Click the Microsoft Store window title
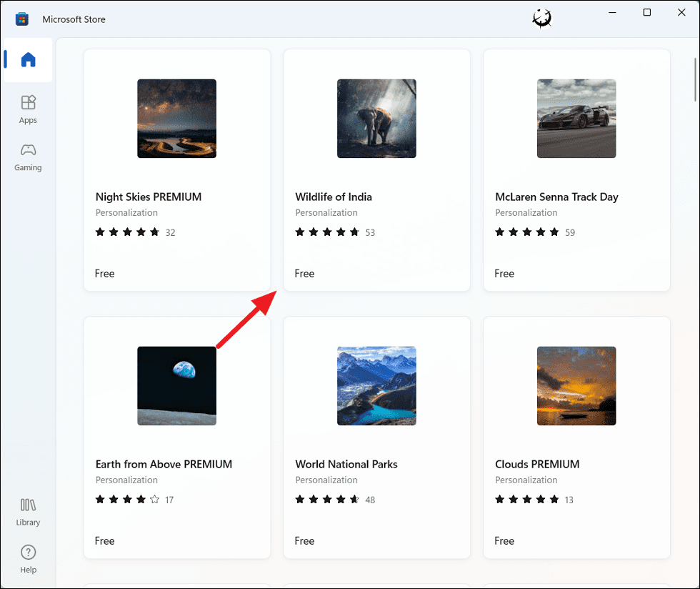The image size is (700, 589). point(74,19)
